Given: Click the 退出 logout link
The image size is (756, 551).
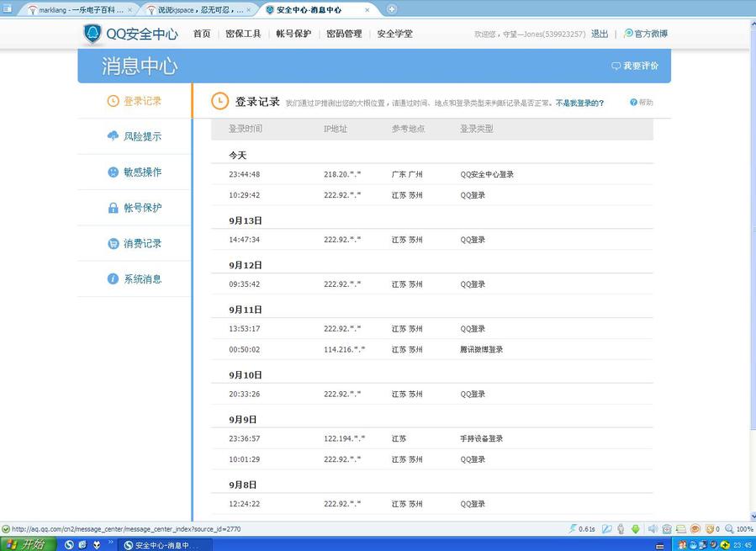Looking at the screenshot, I should point(600,34).
